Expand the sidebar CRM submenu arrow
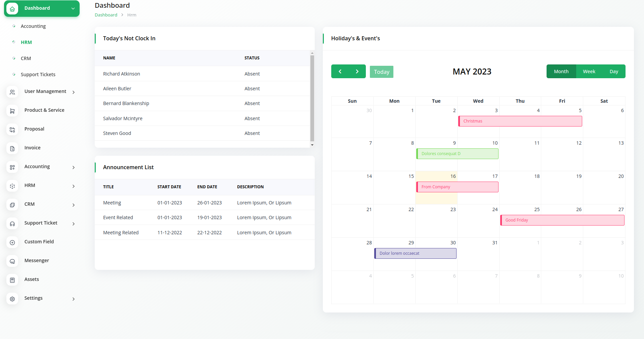This screenshot has width=644, height=339. [x=73, y=205]
